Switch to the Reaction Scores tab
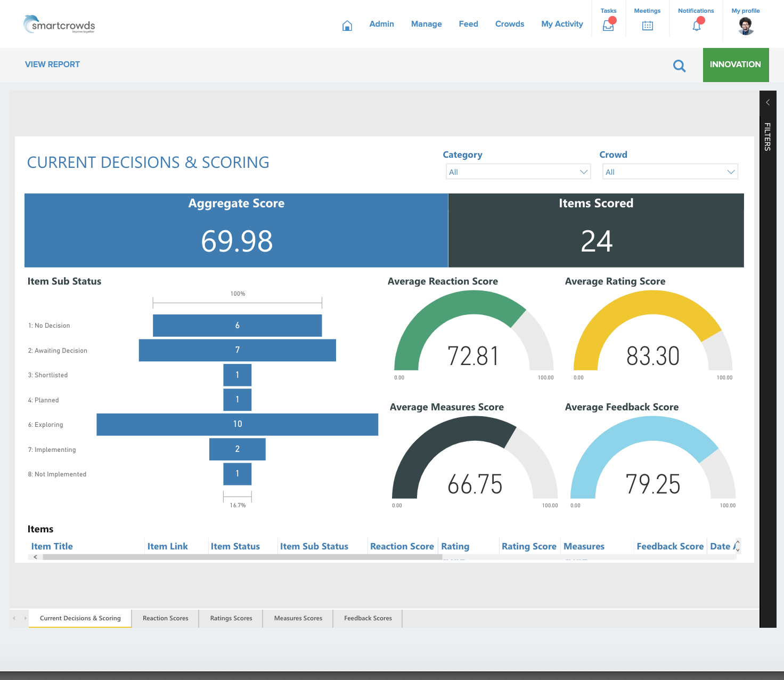This screenshot has height=680, width=784. tap(165, 618)
